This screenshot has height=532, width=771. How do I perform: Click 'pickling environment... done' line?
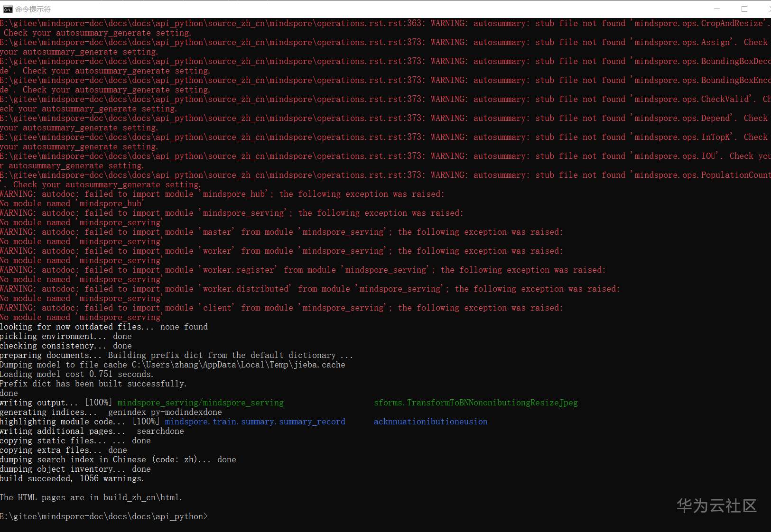click(x=66, y=336)
